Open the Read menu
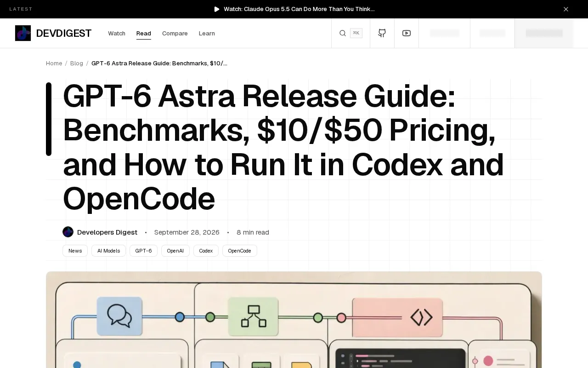Screen dimensions: 588x368 [x=144, y=33]
